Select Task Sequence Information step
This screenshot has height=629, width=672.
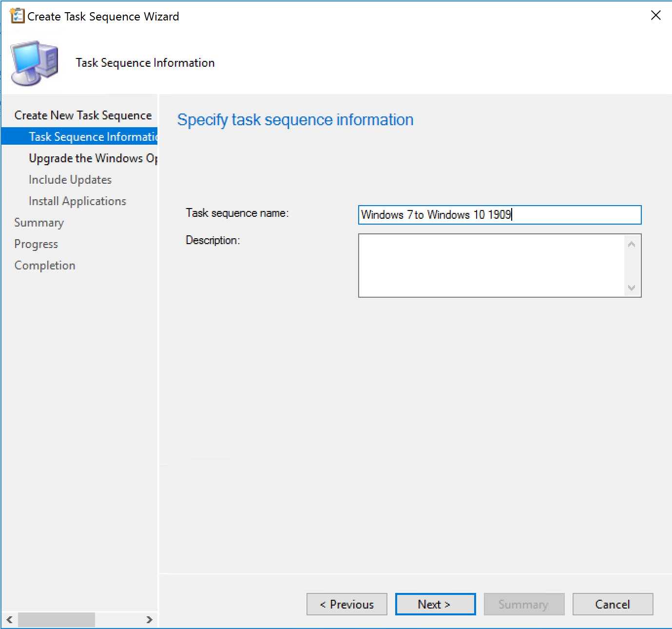79,137
